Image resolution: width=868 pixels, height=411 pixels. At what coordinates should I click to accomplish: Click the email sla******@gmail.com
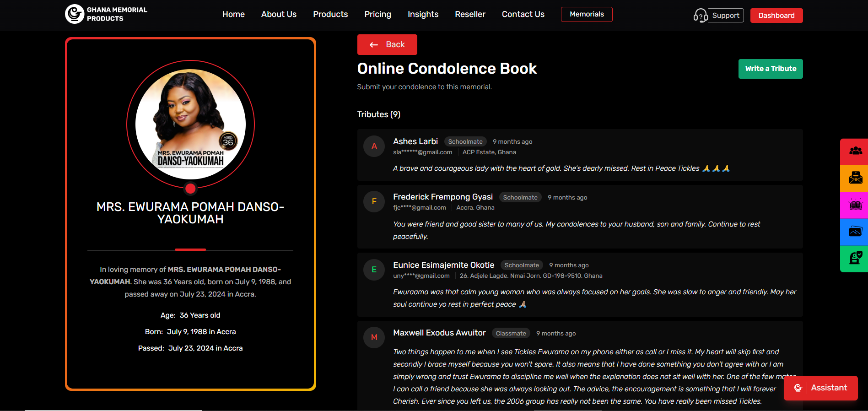[x=422, y=152]
